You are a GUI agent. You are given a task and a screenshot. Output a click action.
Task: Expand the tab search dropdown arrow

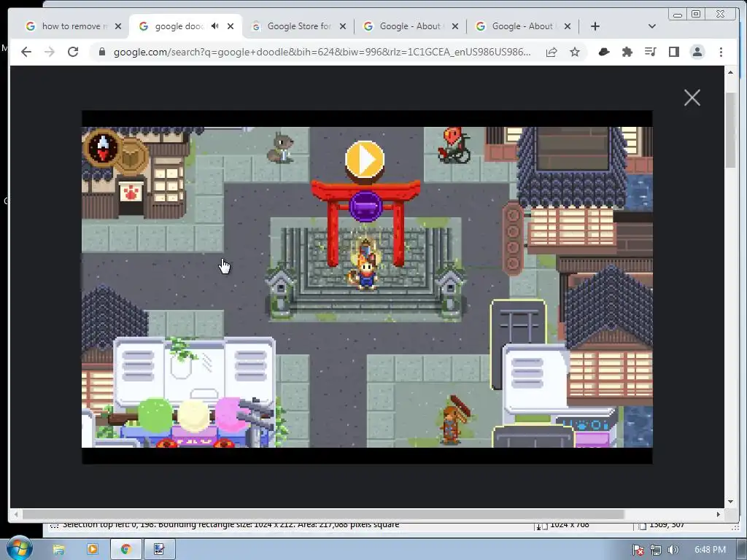coord(652,26)
